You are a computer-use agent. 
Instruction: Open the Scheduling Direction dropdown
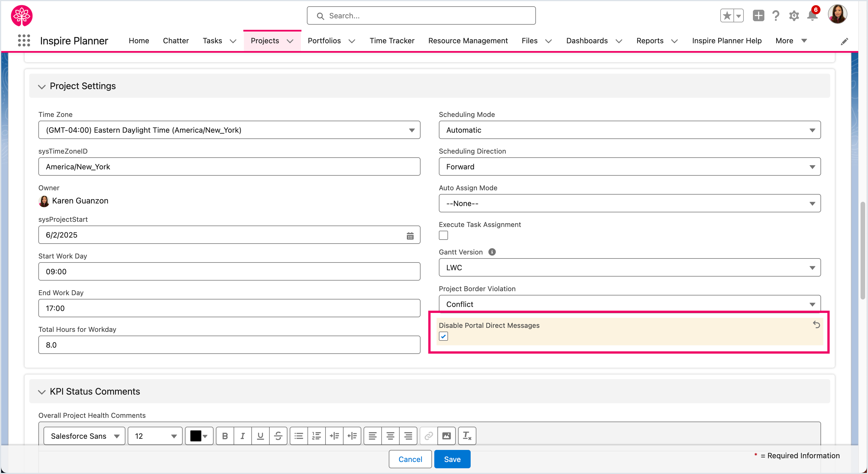pyautogui.click(x=630, y=167)
